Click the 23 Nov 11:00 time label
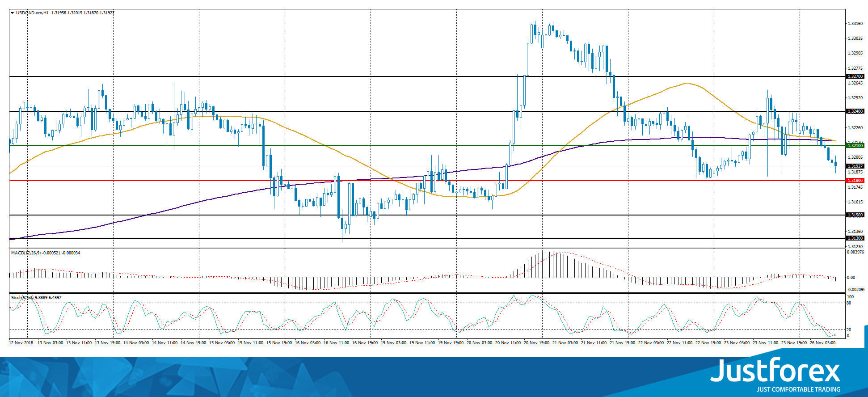Screen dimensions: 868x397 [765, 343]
